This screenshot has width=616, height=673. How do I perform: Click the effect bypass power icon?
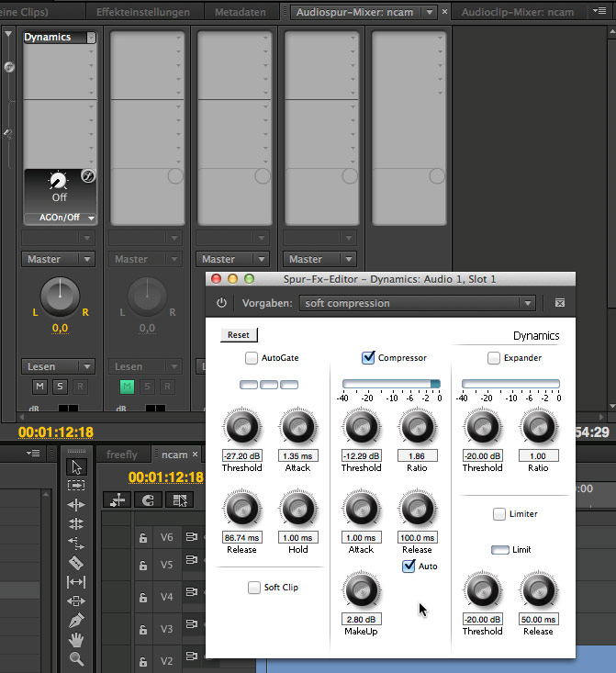pyautogui.click(x=221, y=303)
